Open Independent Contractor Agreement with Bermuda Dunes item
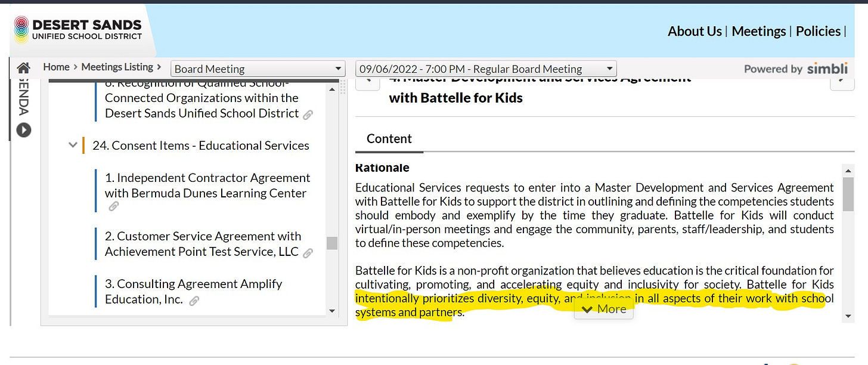This screenshot has height=365, width=868. (x=207, y=185)
